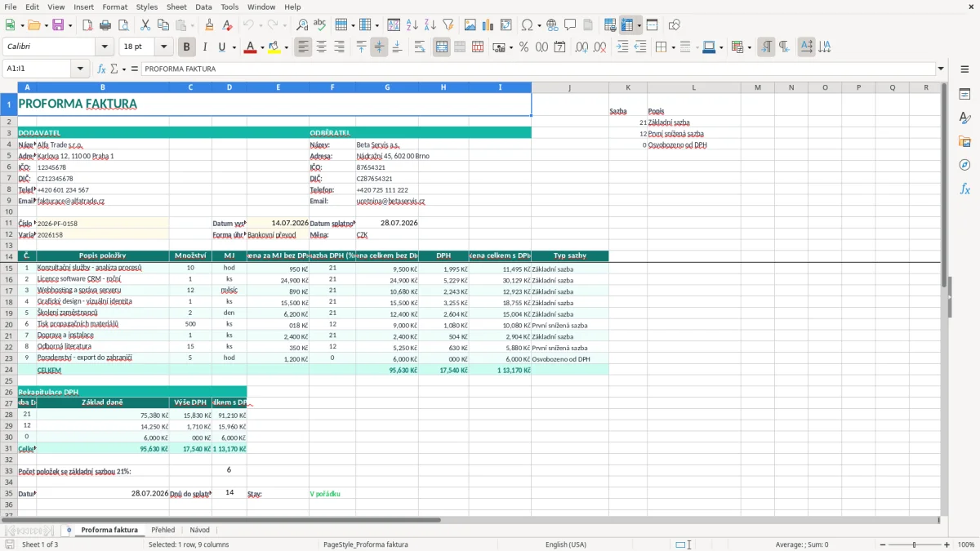Screen dimensions: 980x551
Task: Select Clone Formatting paintbrush
Action: (x=209, y=25)
